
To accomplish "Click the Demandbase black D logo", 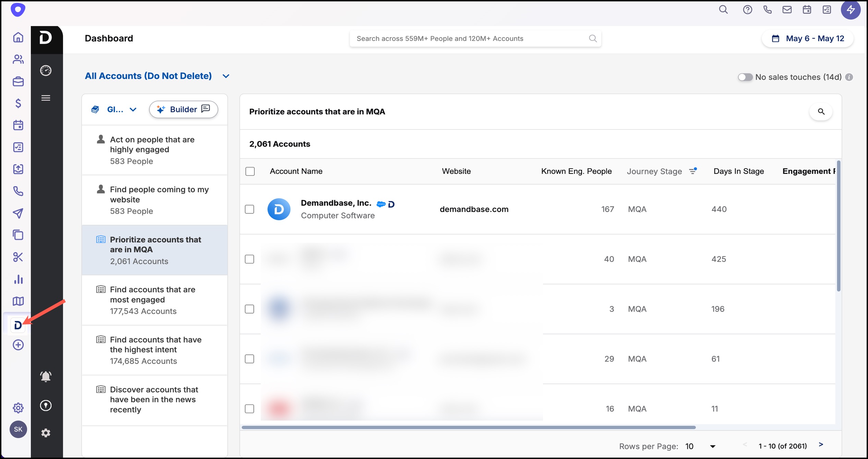I will pyautogui.click(x=46, y=38).
